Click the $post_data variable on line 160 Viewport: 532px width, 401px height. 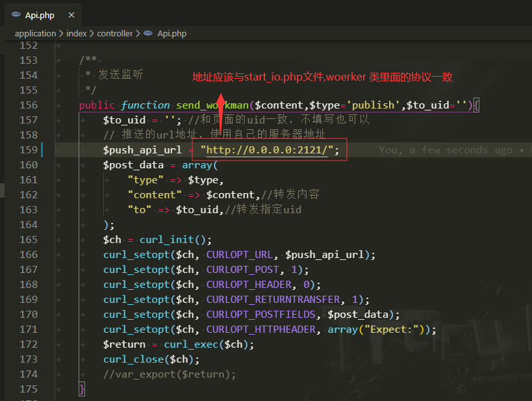(x=133, y=165)
